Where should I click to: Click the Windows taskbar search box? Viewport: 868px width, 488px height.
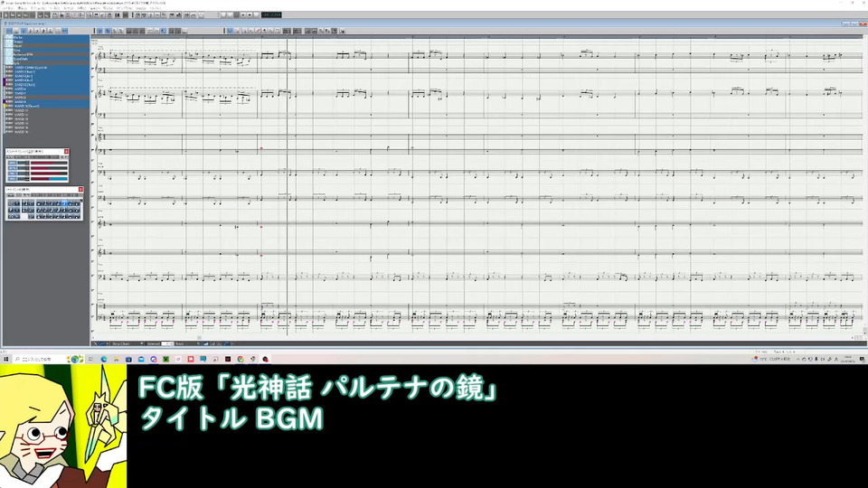[x=47, y=359]
